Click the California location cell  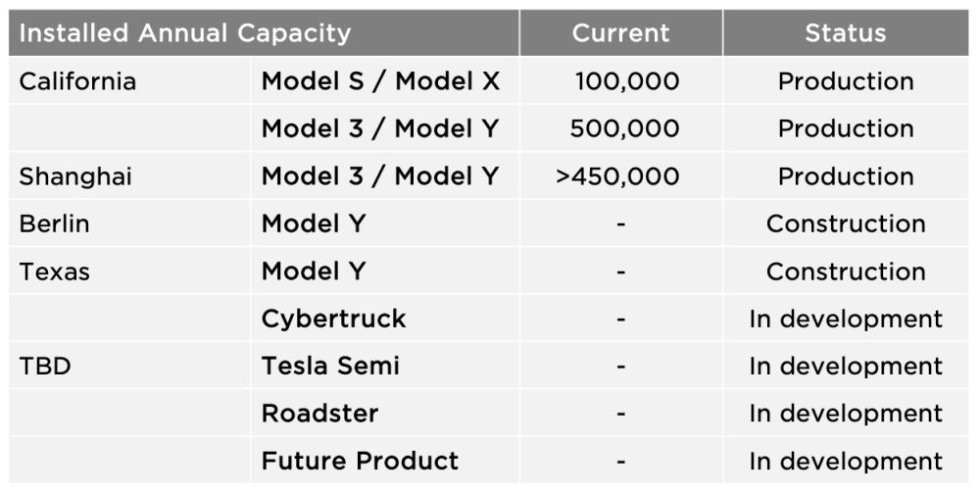point(77,81)
